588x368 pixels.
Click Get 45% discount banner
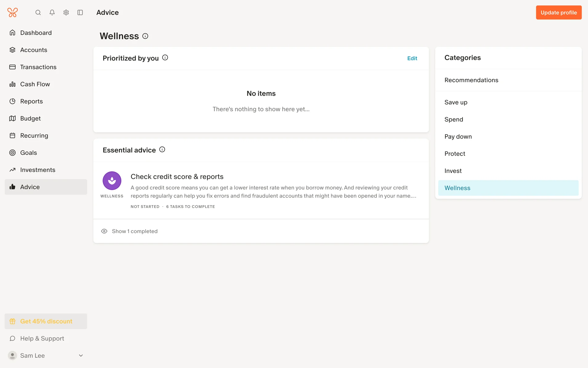(x=46, y=321)
